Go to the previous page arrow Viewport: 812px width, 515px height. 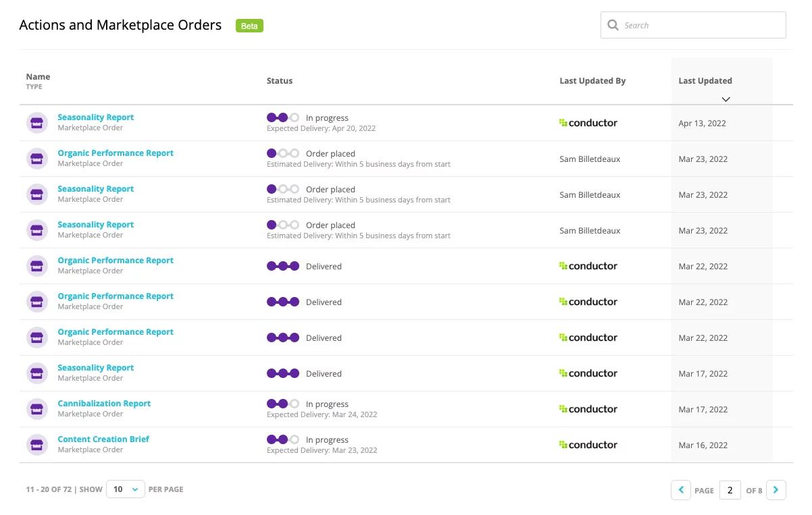681,490
